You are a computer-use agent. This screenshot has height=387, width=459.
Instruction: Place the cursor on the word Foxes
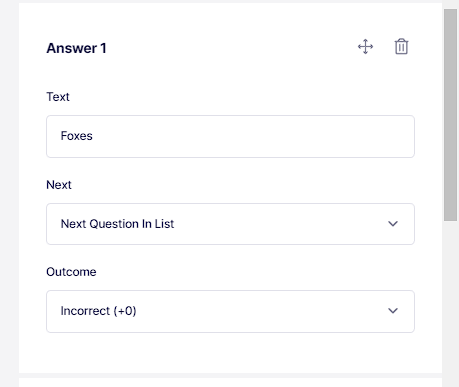pos(76,136)
